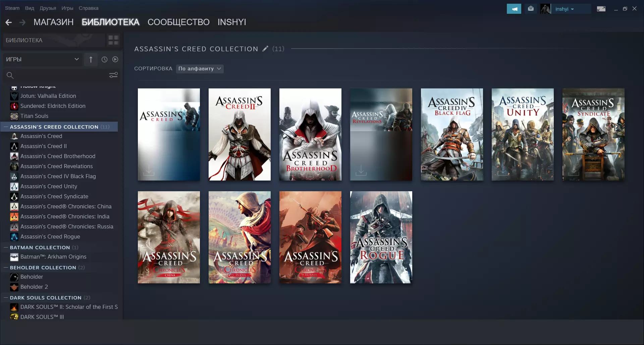644x345 pixels.
Task: Open the Syndicate cover art
Action: (x=593, y=135)
